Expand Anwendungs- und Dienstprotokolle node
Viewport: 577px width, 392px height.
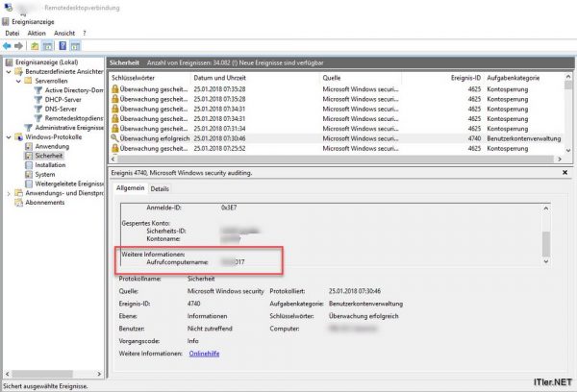(10, 193)
